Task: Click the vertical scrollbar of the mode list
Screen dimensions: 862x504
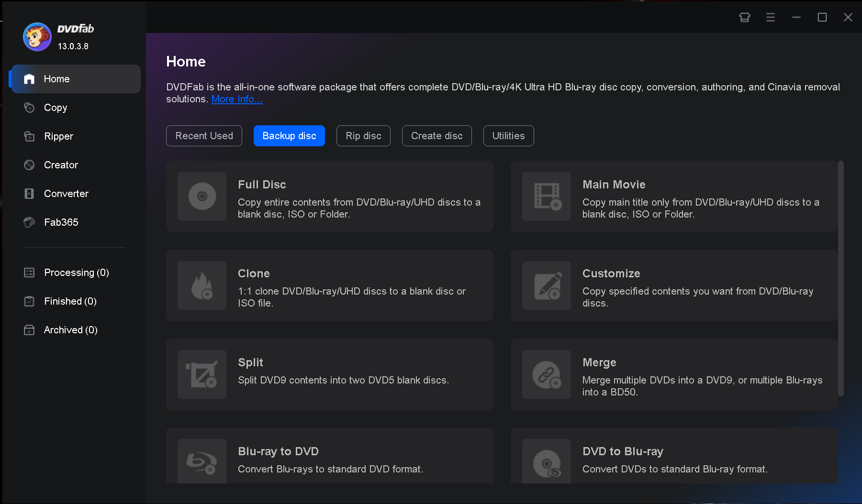Action: (x=841, y=279)
